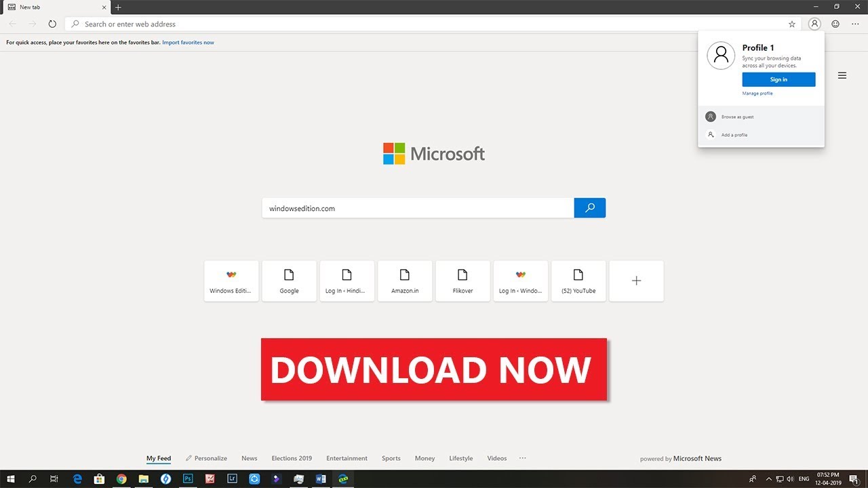868x488 pixels.
Task: Refresh the current page
Action: click(52, 24)
